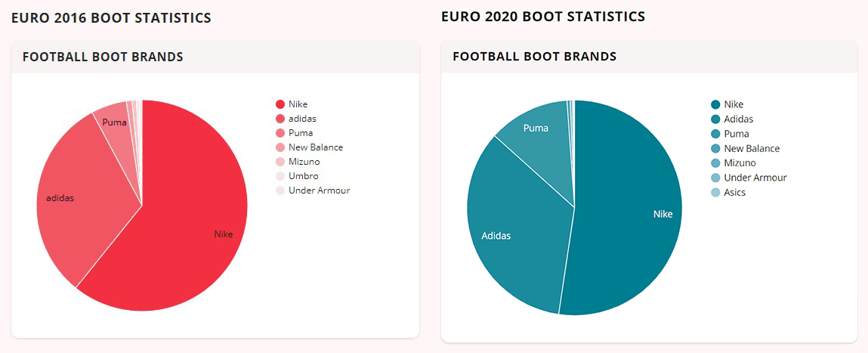
Task: Toggle the Puma legend label in Euro 2016 chart
Action: [x=300, y=133]
